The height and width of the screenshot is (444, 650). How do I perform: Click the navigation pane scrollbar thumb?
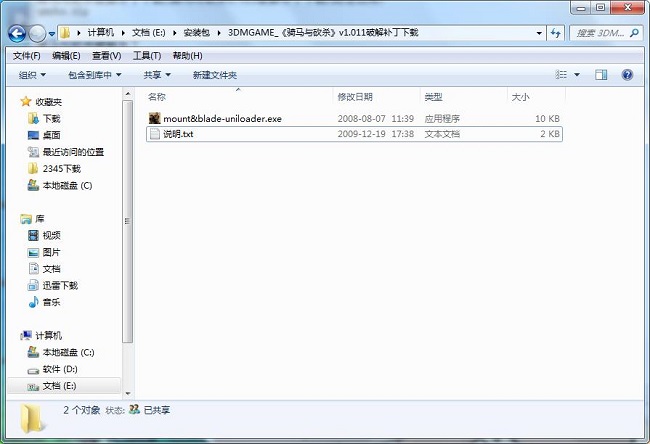tap(128, 221)
